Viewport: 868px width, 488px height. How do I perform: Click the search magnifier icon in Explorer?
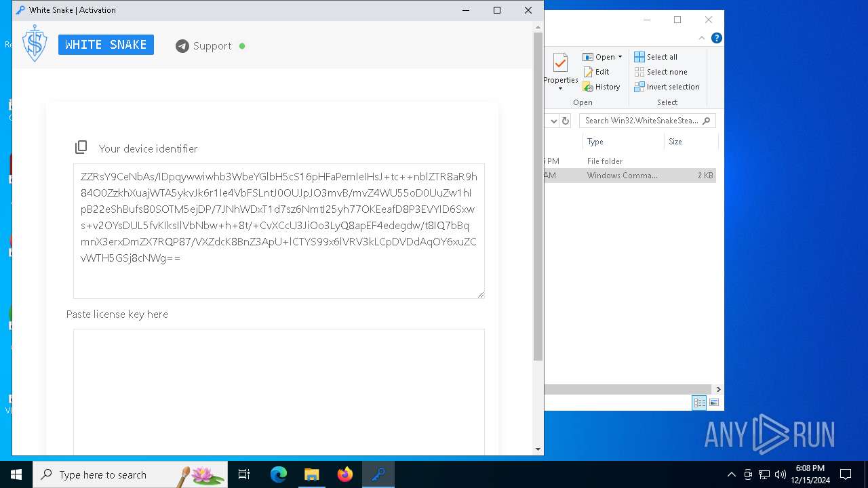(x=707, y=121)
